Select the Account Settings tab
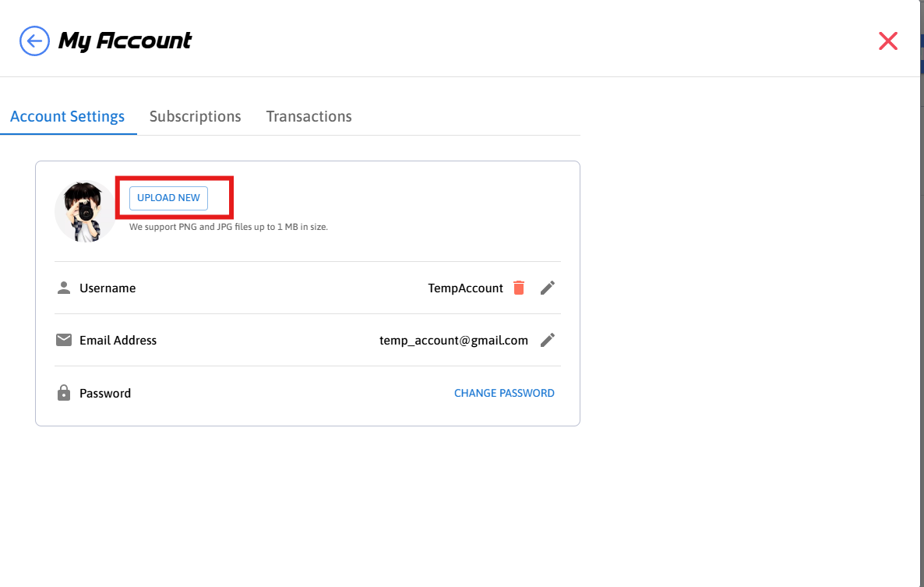Viewport: 924px width, 587px height. pos(68,116)
